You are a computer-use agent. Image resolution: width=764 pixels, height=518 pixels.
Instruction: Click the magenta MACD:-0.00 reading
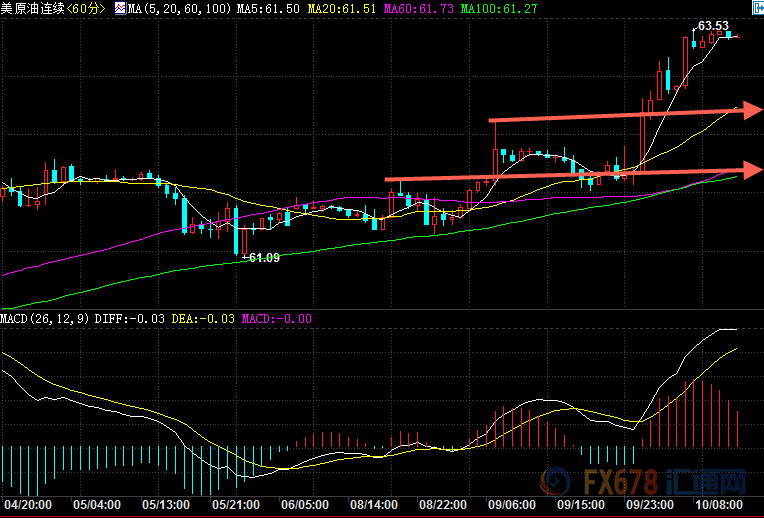[277, 319]
